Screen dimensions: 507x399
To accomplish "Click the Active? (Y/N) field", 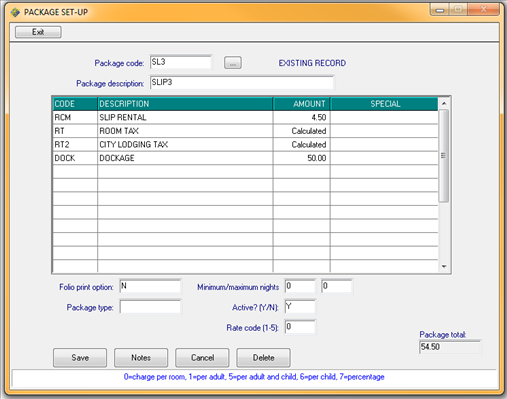I will [x=300, y=307].
